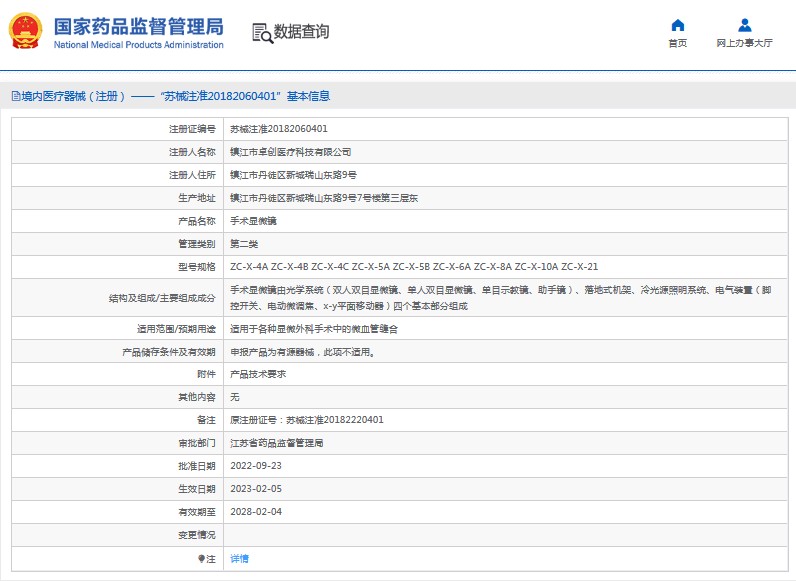
Task: Open the 详情 link
Action: click(239, 558)
